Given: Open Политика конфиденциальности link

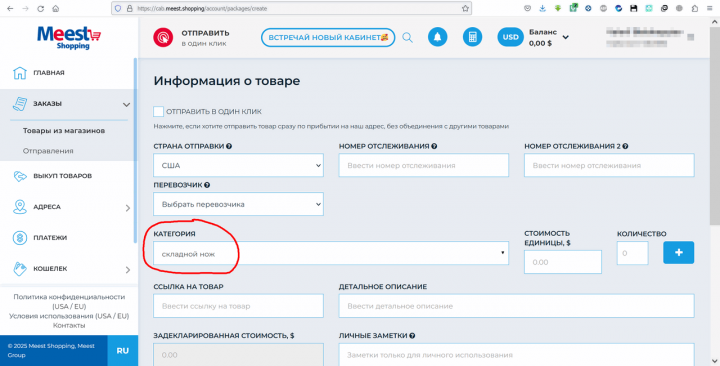Looking at the screenshot, I should 69,301.
